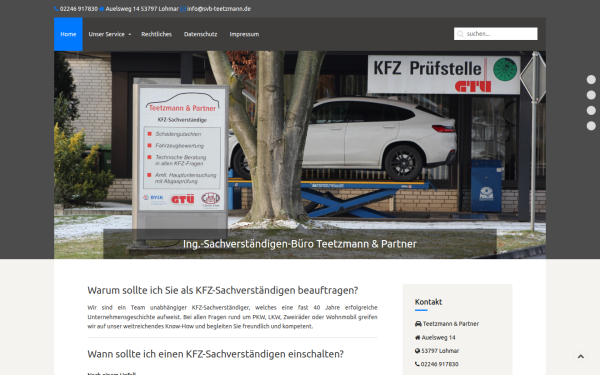
Task: Click the home icon beside Auelsweg 14
Action: coord(417,338)
